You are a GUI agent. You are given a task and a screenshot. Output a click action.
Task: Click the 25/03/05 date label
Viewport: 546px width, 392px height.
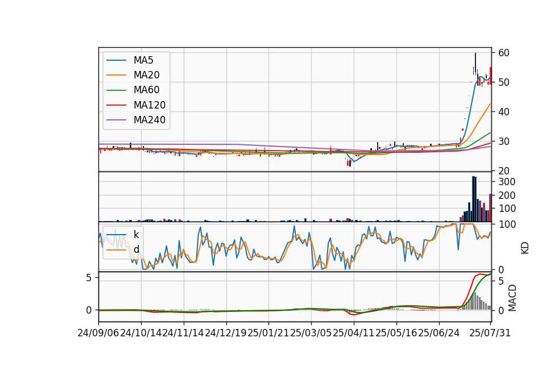(x=311, y=333)
